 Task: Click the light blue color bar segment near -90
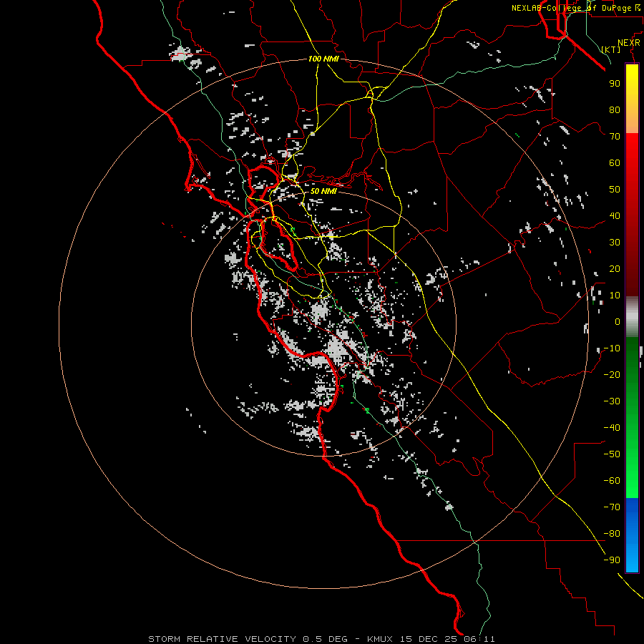[x=632, y=559]
